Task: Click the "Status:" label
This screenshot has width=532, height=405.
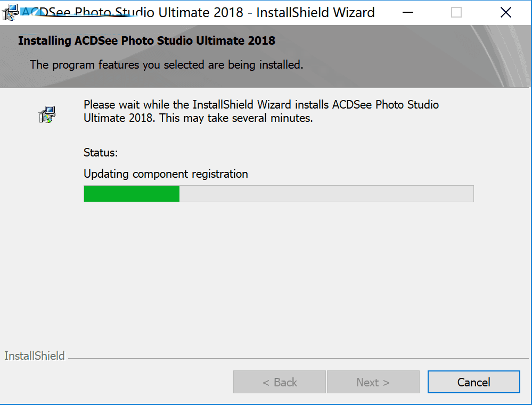Action: 101,153
